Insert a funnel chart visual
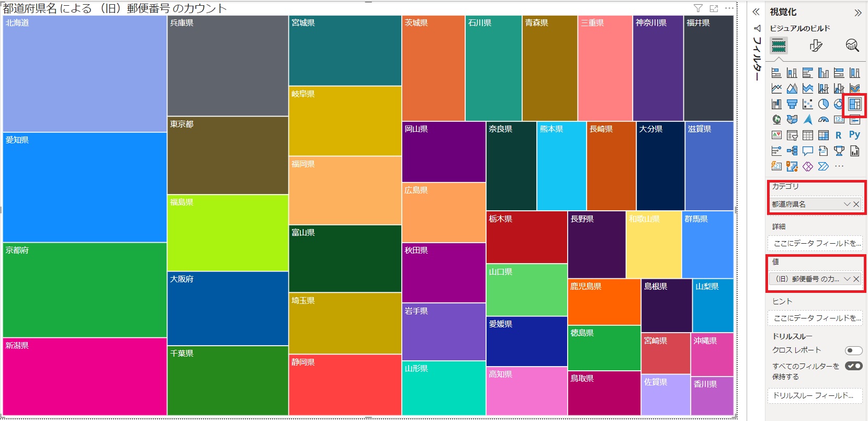 pos(792,104)
